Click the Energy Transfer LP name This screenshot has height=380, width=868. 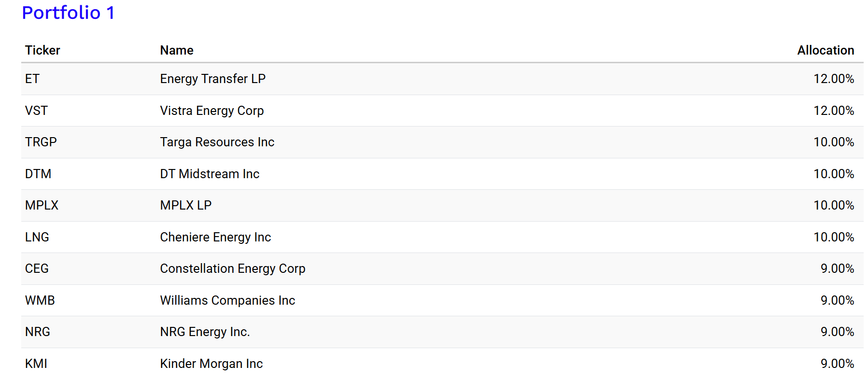212,79
